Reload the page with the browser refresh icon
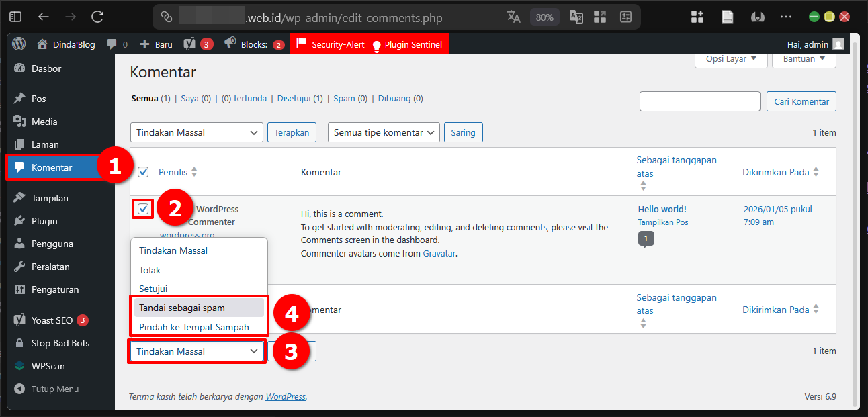Screen dimensions: 868x417 click(95, 16)
